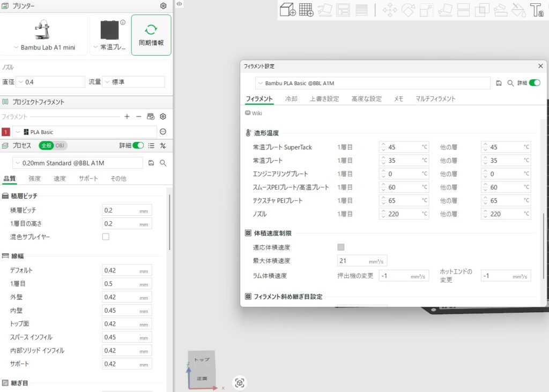The width and height of the screenshot is (549, 392).
Task: Open project filament settings gear
Action: [163, 116]
